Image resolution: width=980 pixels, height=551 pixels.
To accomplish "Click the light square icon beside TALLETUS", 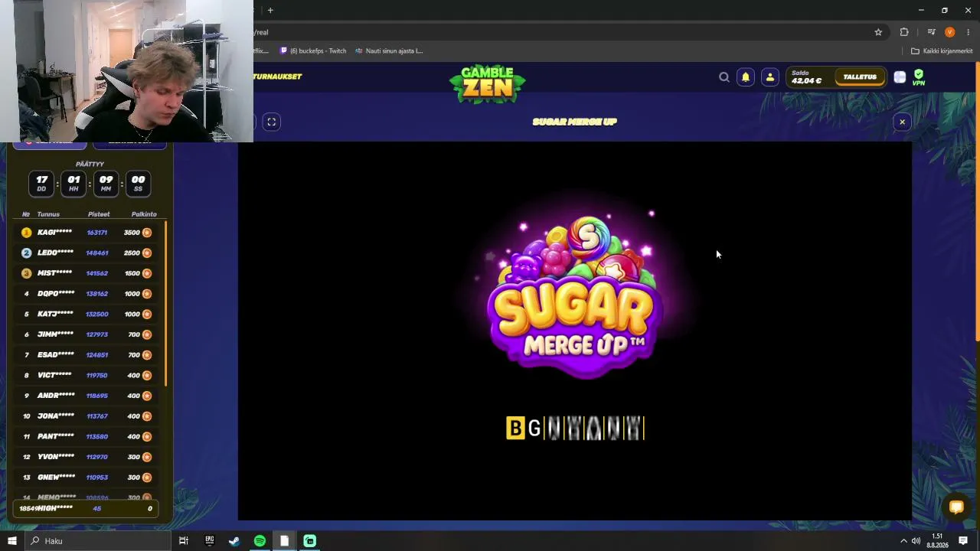I will click(900, 77).
